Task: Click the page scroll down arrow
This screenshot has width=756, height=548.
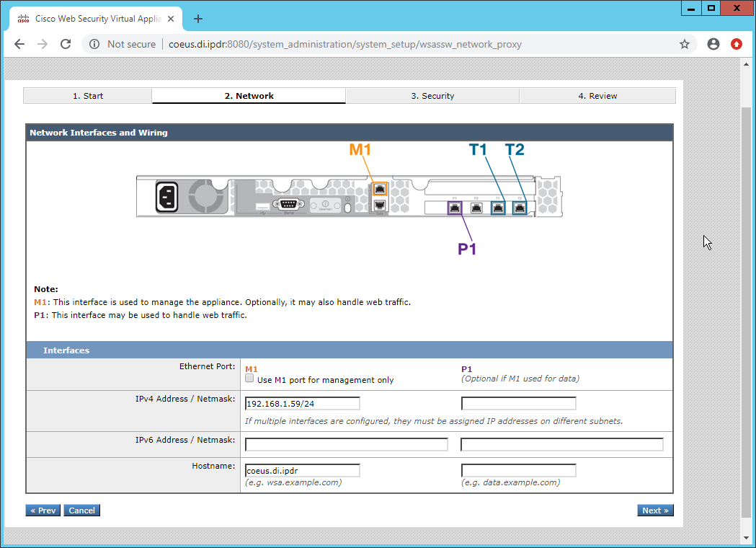Action: [746, 537]
